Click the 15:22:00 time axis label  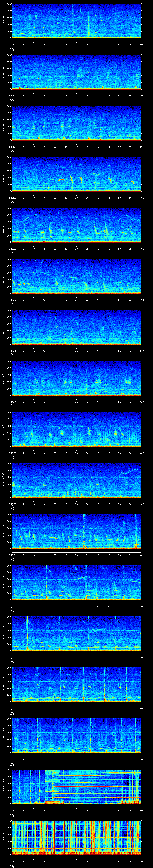(12, 708)
